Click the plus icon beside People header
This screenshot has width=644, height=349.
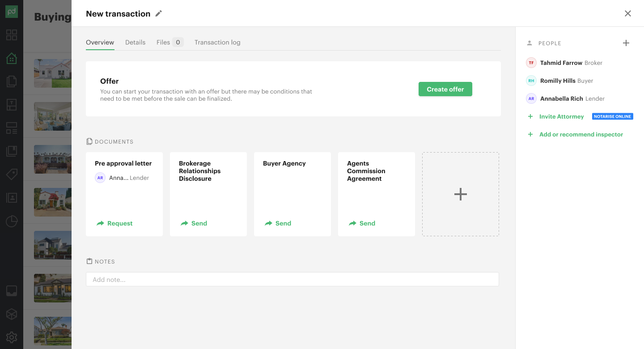626,43
